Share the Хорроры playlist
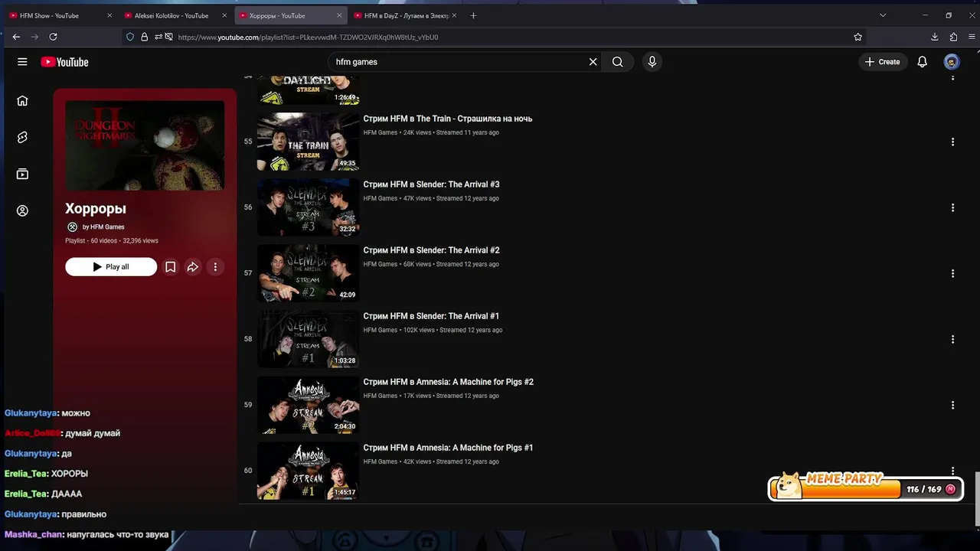The height and width of the screenshot is (551, 980). tap(193, 267)
